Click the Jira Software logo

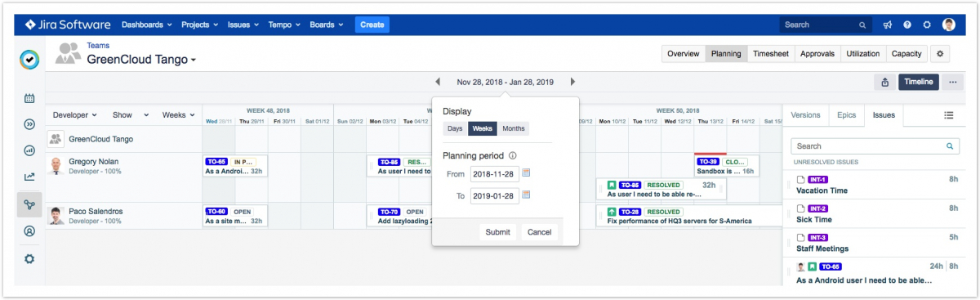69,25
